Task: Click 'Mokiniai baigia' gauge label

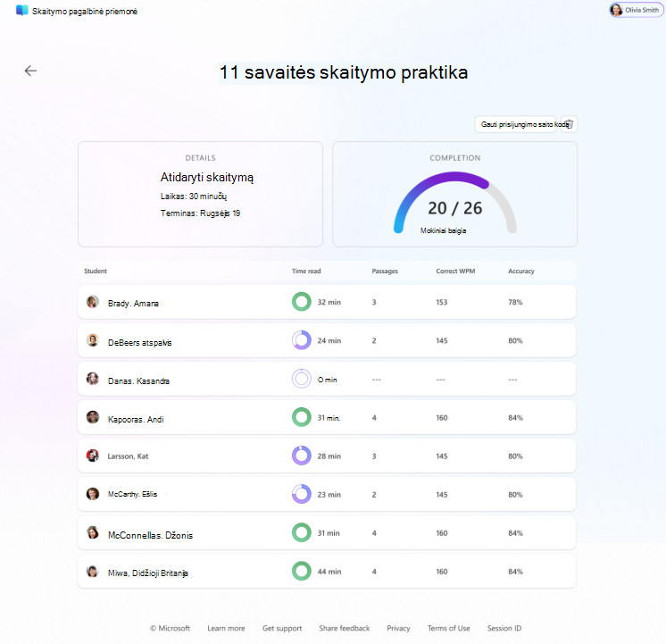Action: point(443,230)
